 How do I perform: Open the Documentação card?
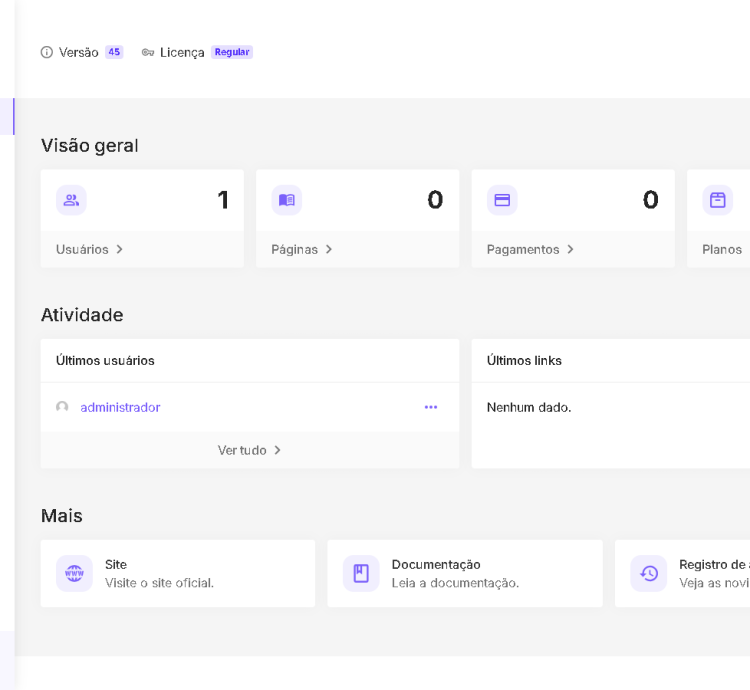click(x=464, y=573)
